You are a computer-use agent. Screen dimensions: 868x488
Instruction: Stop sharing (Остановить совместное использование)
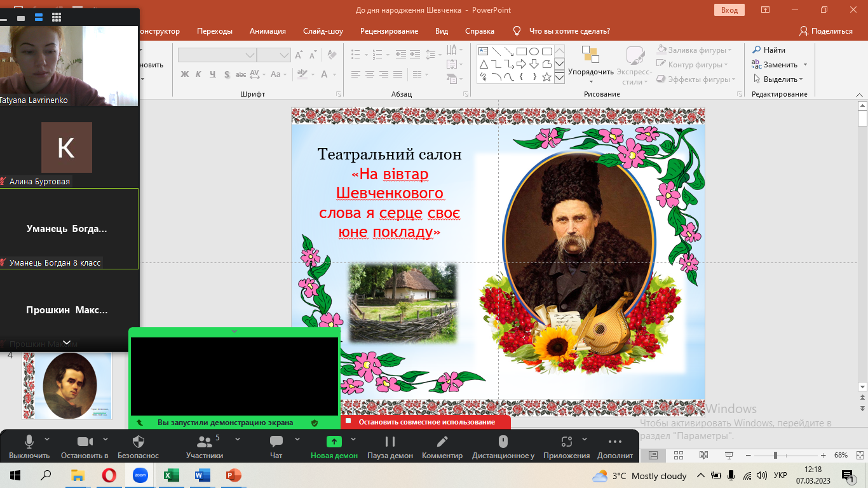tap(426, 422)
